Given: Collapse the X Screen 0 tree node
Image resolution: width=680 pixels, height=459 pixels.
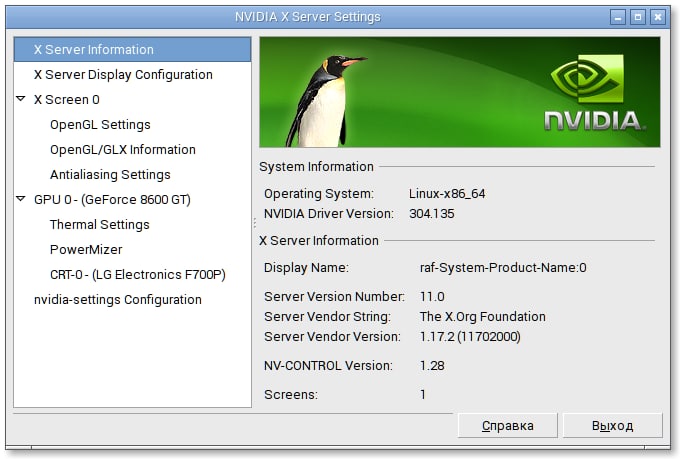Looking at the screenshot, I should (20, 99).
